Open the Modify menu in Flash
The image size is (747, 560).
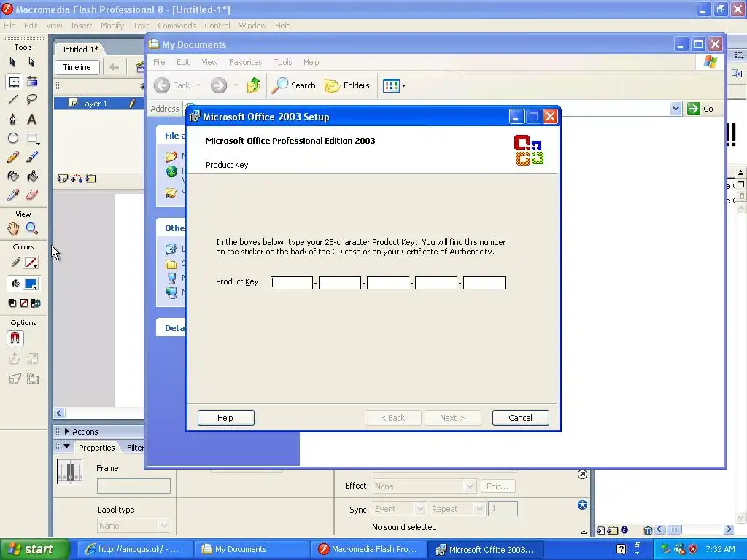tap(112, 26)
